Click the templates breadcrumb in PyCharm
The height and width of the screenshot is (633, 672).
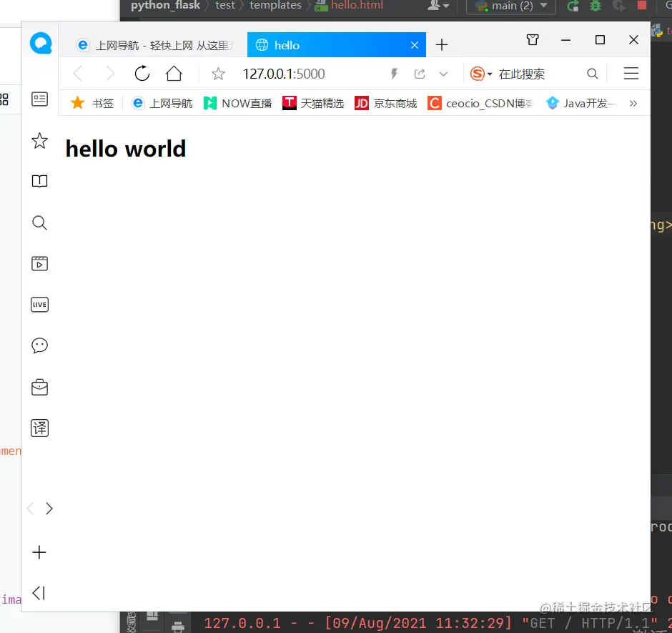pyautogui.click(x=275, y=5)
